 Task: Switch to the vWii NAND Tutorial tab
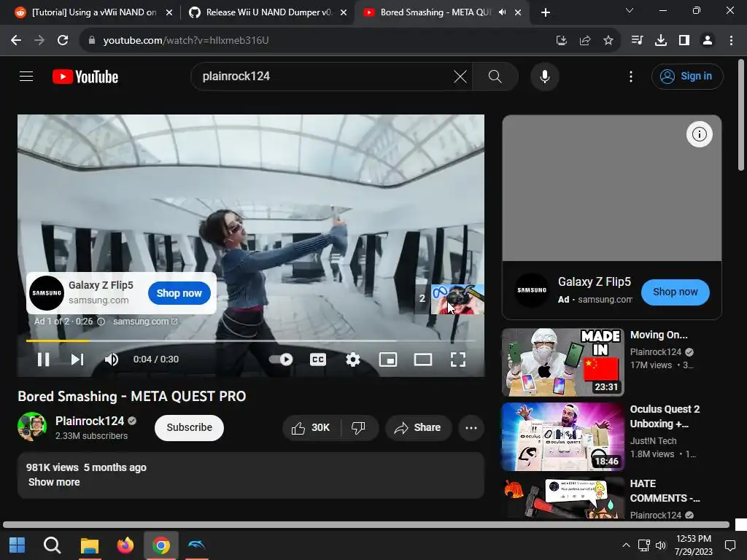pyautogui.click(x=93, y=12)
